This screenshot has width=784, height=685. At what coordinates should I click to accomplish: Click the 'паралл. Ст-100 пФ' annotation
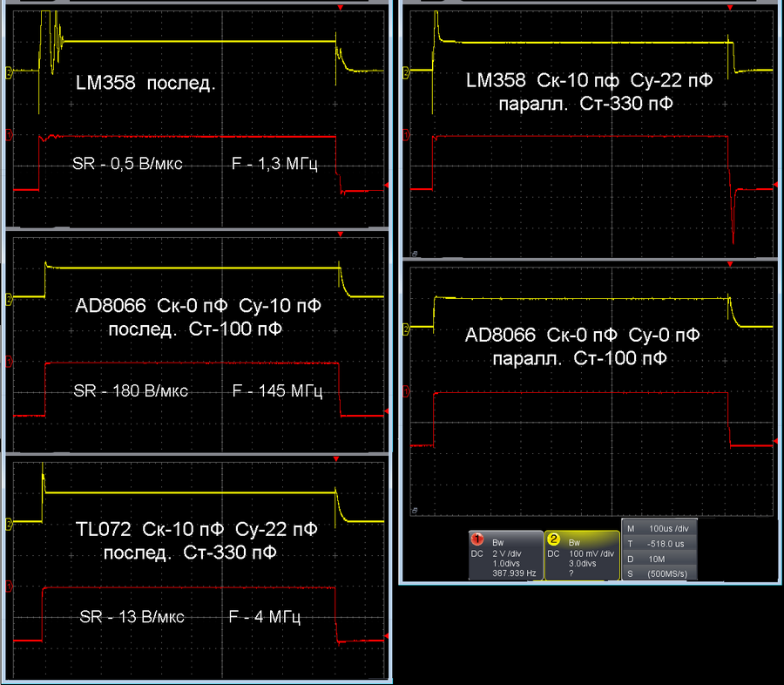pos(580,358)
